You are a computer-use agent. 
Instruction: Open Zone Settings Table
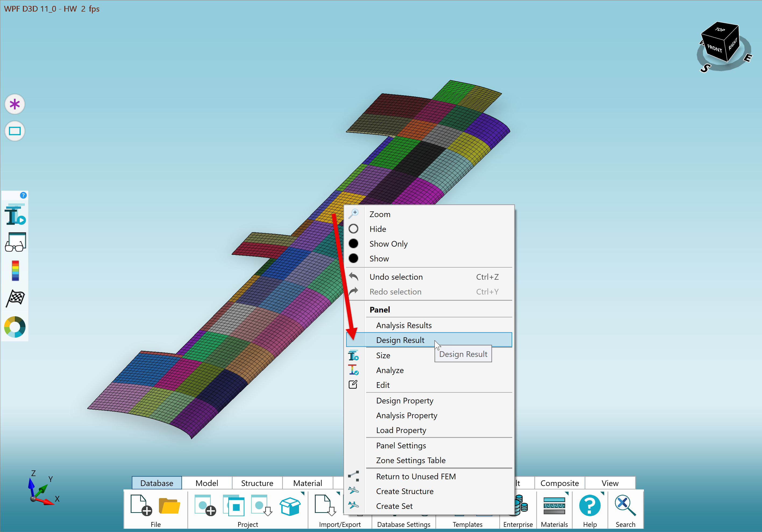[429, 460]
